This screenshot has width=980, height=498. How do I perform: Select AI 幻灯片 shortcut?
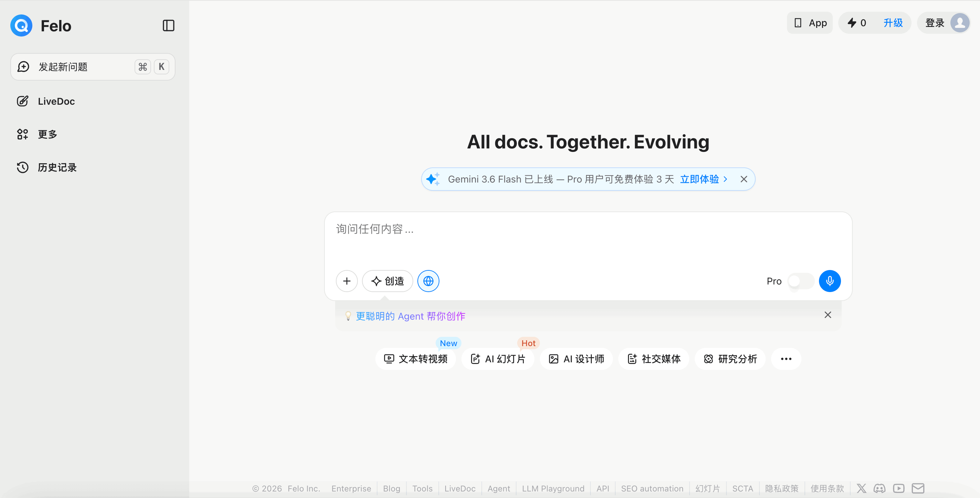tap(498, 359)
